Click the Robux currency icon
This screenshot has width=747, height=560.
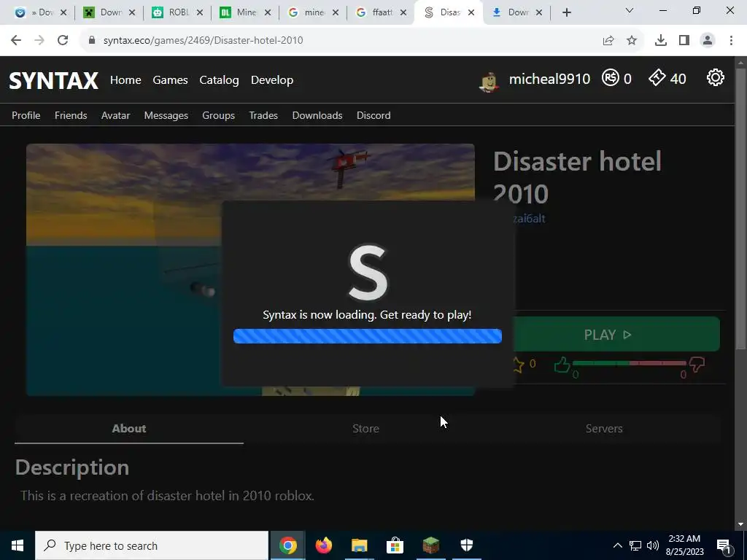pos(611,77)
